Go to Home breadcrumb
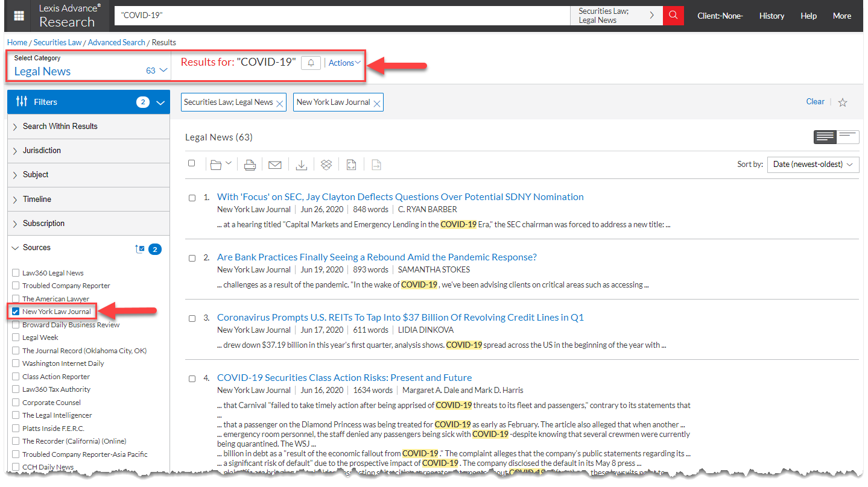The image size is (868, 487). coord(17,43)
